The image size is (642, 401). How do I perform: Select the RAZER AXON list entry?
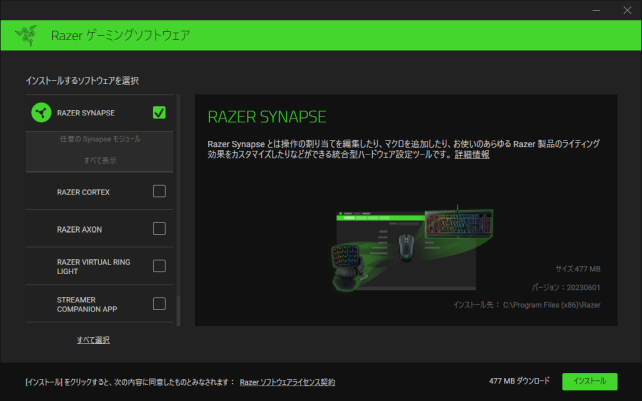point(99,229)
